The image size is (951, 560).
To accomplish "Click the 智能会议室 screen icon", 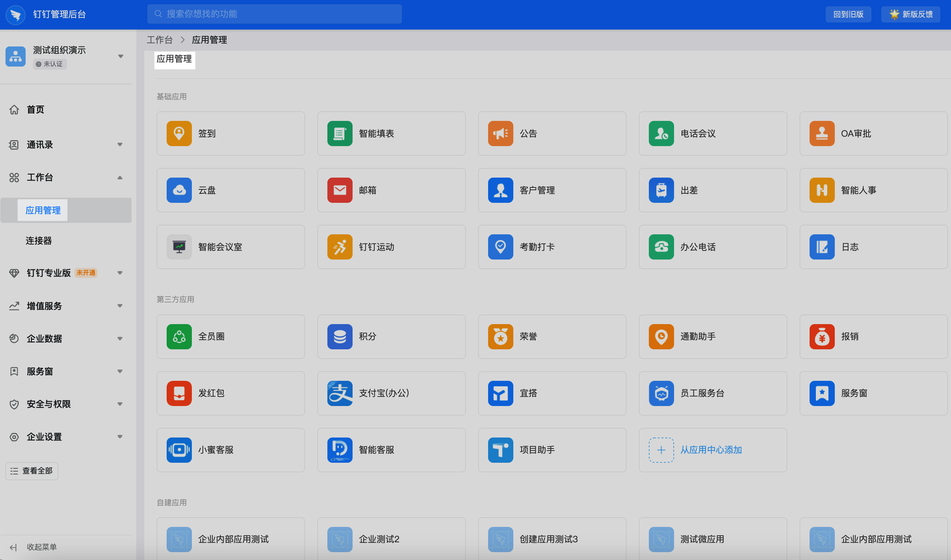I will (179, 247).
